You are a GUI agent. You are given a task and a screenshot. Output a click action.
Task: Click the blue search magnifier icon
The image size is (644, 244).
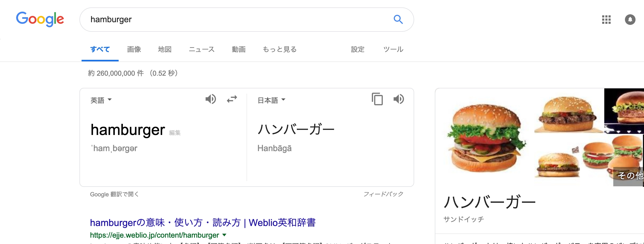click(x=398, y=19)
